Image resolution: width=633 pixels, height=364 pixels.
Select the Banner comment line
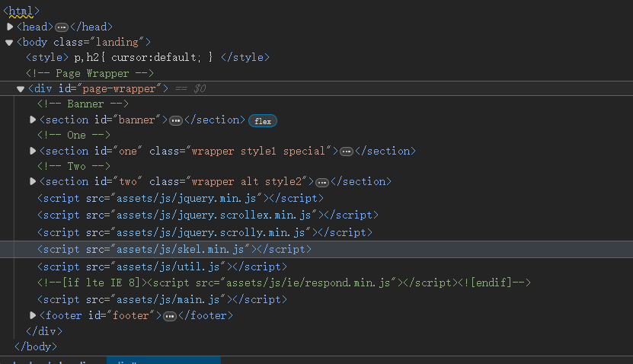pos(83,104)
